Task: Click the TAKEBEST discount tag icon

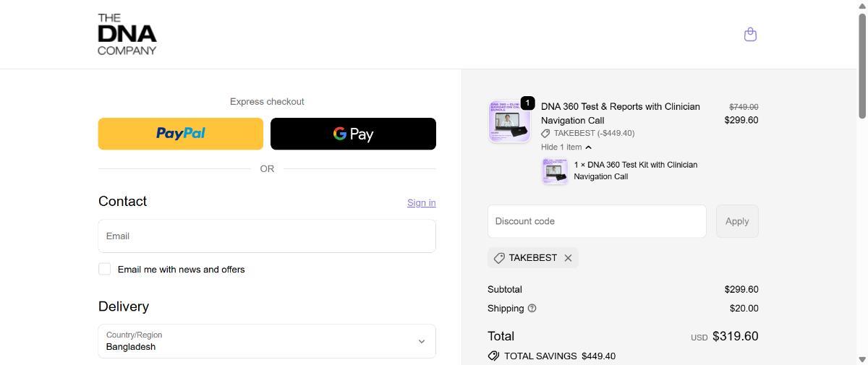Action: point(499,258)
